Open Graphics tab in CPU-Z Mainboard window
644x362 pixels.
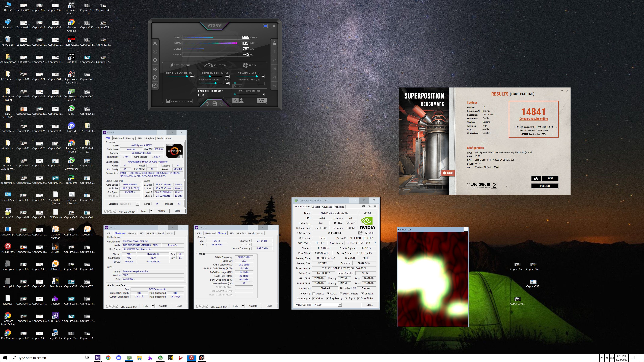point(151,233)
